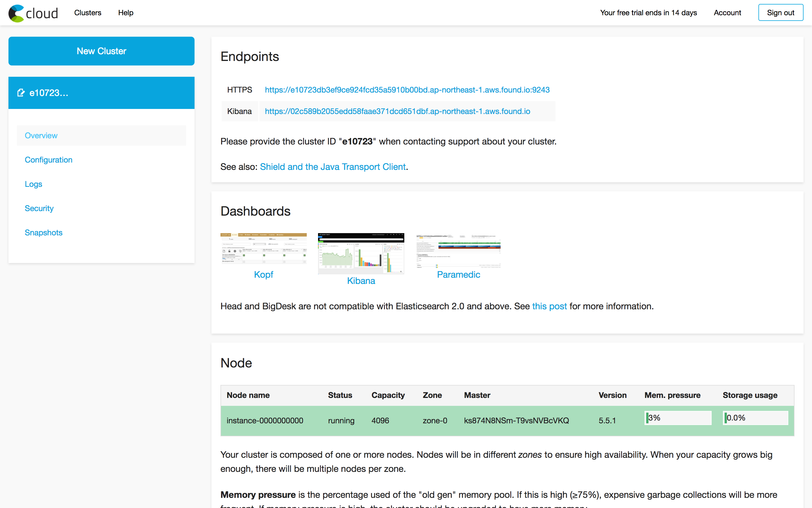Select the e10723... cluster header
This screenshot has width=812, height=508.
click(101, 93)
